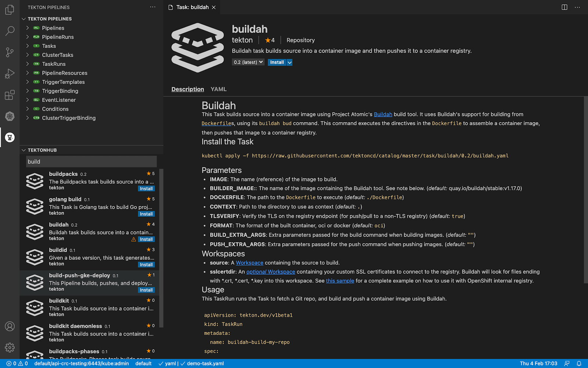Click the large buildah logo

pyautogui.click(x=198, y=47)
